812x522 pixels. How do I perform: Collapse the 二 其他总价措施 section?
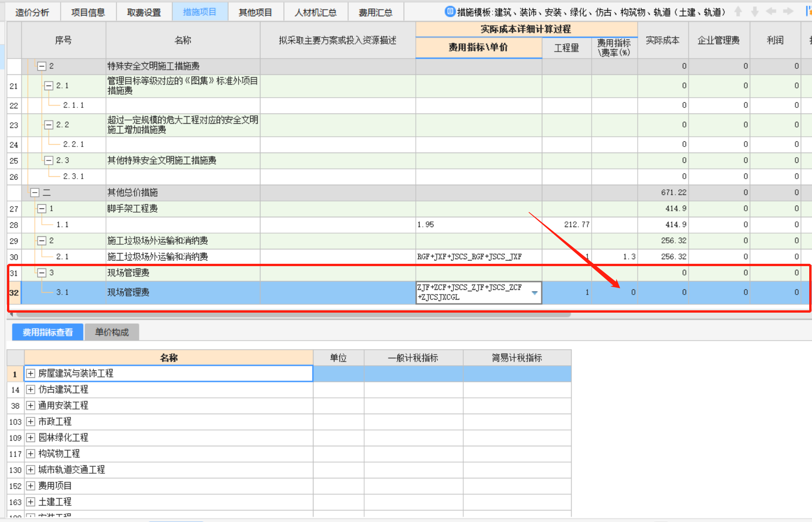click(x=35, y=193)
